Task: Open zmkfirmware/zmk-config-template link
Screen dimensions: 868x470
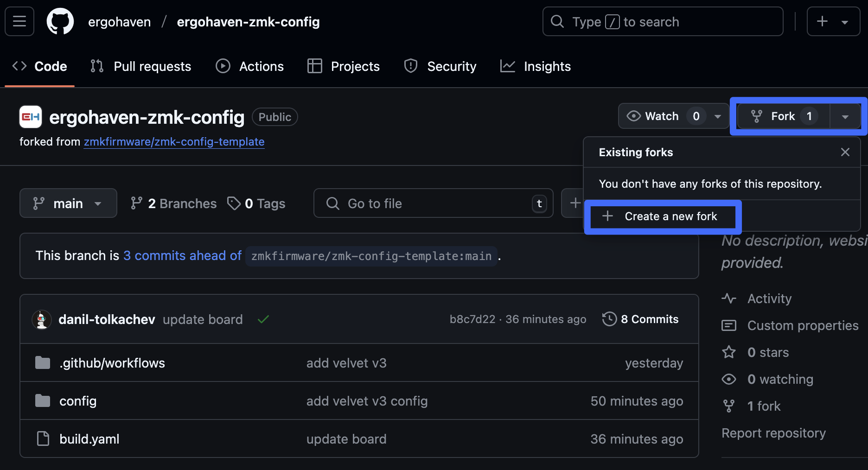Action: click(x=174, y=142)
